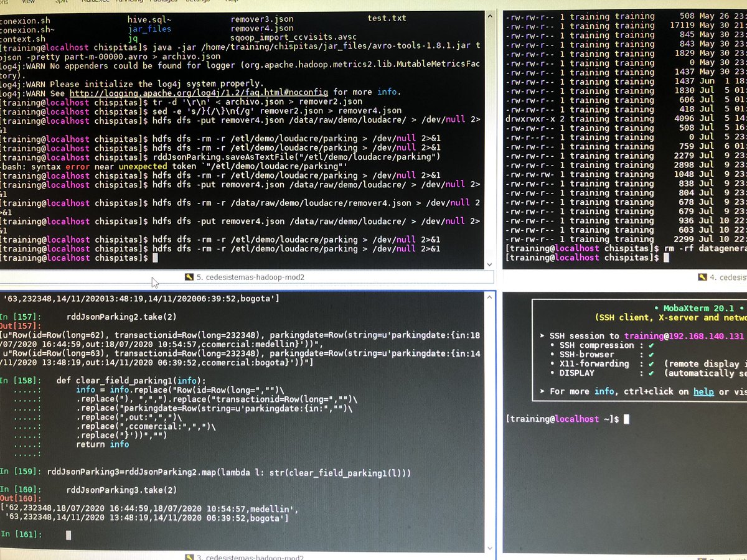Select the listing row with size 17119

626,26
